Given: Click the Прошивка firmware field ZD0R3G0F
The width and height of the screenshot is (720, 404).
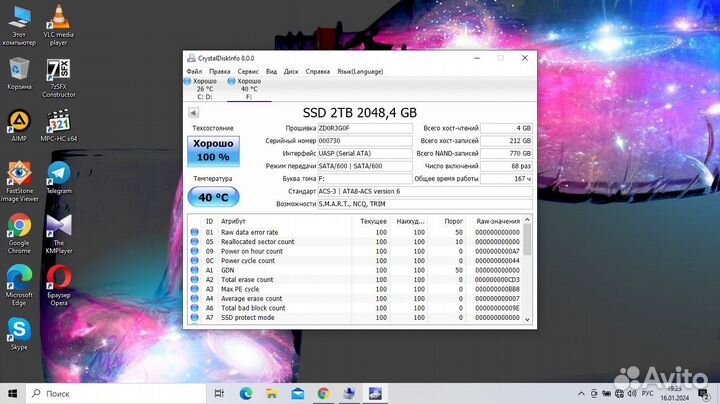Looking at the screenshot, I should (x=365, y=128).
